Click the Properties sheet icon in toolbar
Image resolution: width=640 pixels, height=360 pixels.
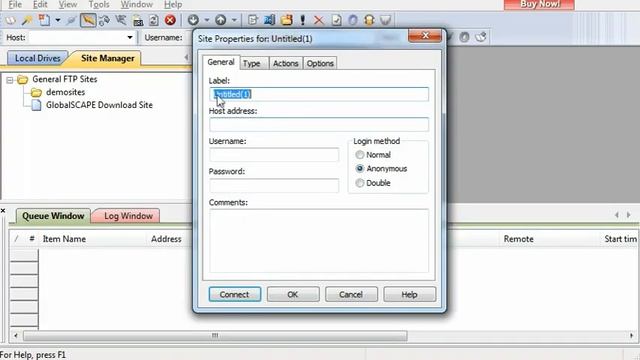tap(336, 20)
